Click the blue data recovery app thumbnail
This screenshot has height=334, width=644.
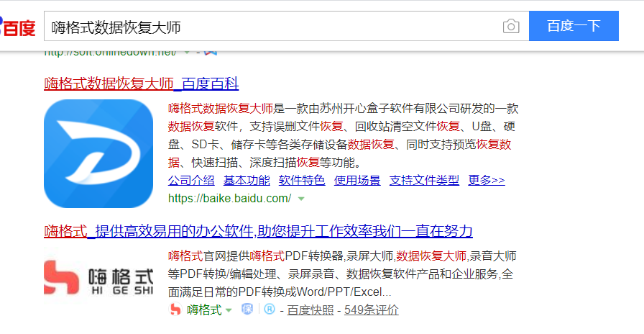98,153
